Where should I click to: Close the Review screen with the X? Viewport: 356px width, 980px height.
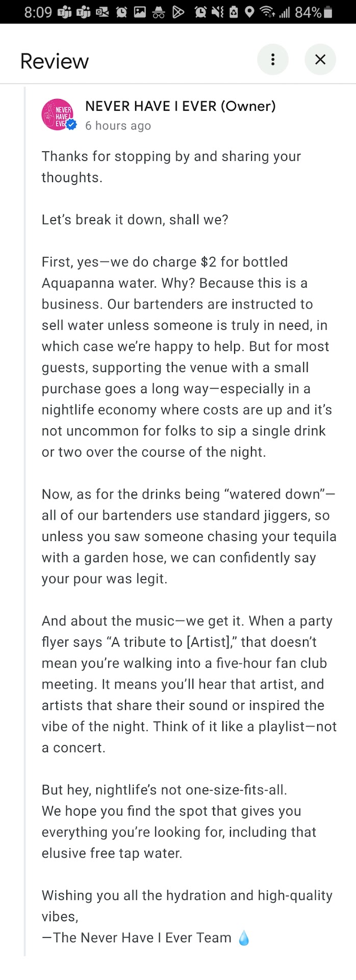point(320,60)
